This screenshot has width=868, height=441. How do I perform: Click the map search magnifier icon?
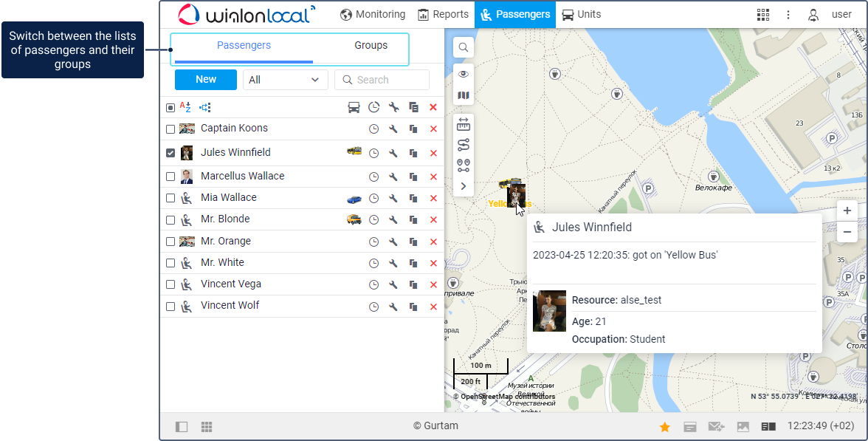[464, 47]
